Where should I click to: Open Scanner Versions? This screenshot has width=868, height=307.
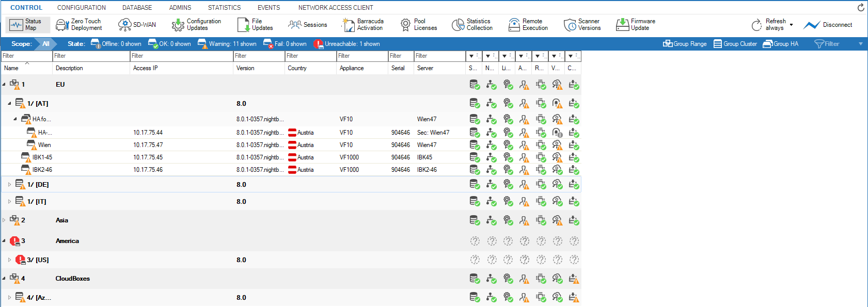(x=582, y=25)
